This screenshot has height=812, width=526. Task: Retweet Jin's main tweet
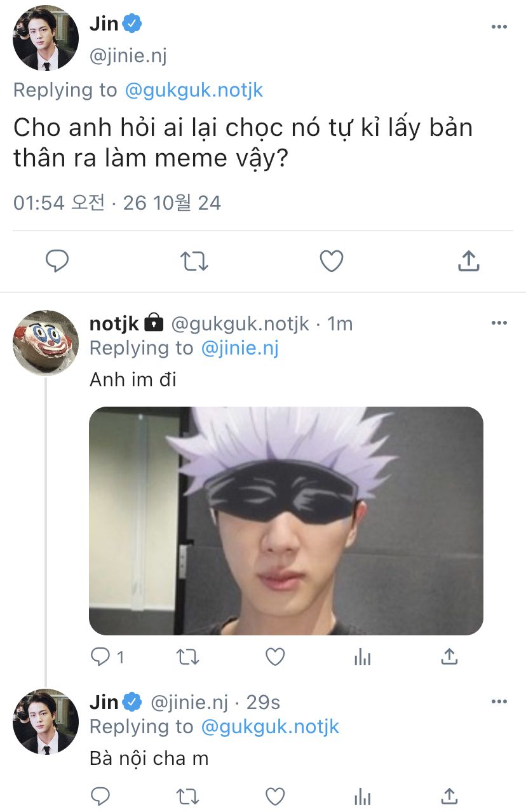pyautogui.click(x=195, y=261)
